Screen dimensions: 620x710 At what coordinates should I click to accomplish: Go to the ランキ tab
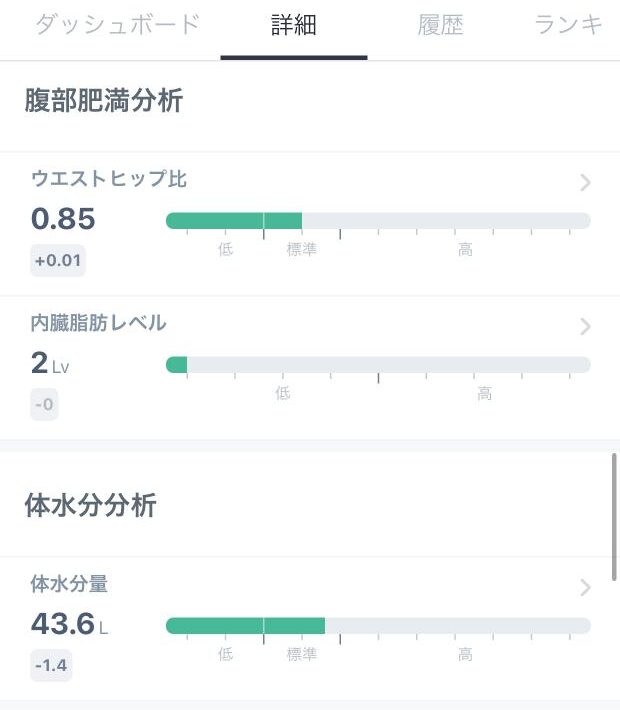[x=569, y=24]
